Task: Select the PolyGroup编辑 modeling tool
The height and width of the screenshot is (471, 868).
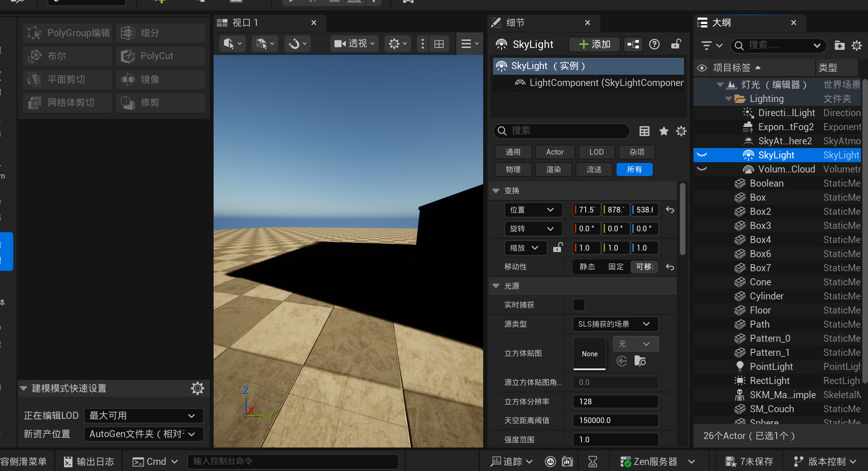Action: 67,33
